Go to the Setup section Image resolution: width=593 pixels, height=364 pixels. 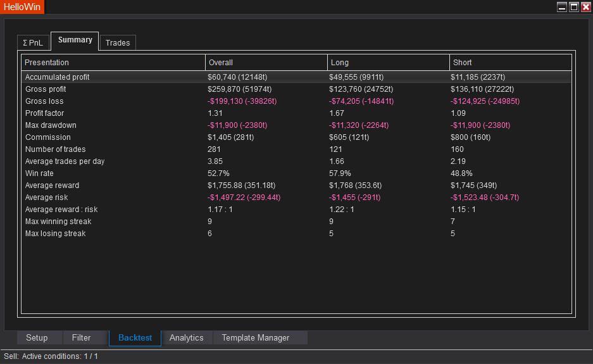point(37,338)
